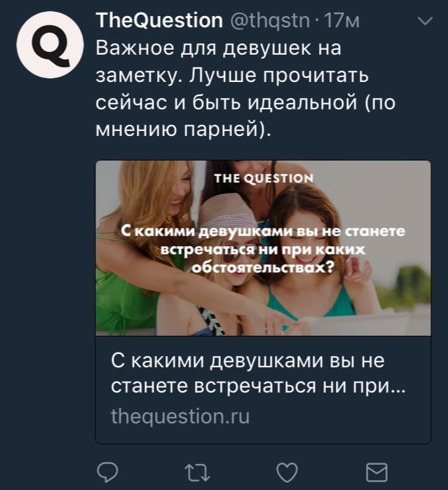The width and height of the screenshot is (448, 490).
Task: Follow the thequestion.ru domain link
Action: coord(180,416)
